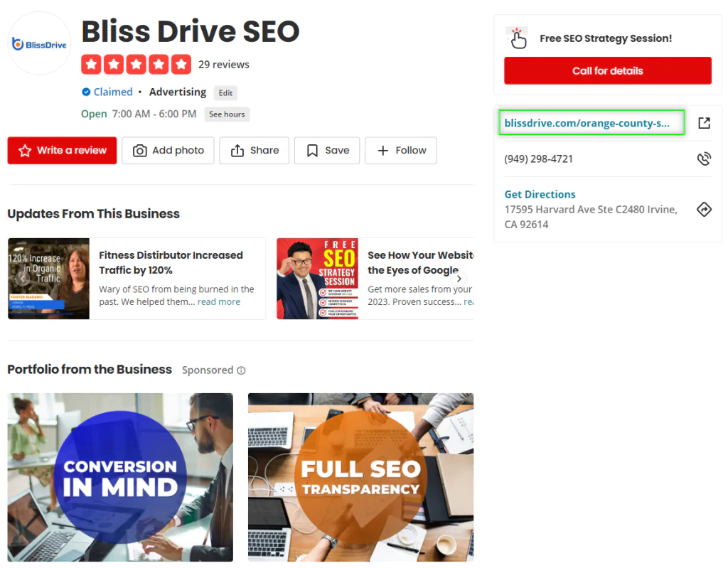This screenshot has width=728, height=568.
Task: Expand business hours with See hours
Action: [x=227, y=114]
